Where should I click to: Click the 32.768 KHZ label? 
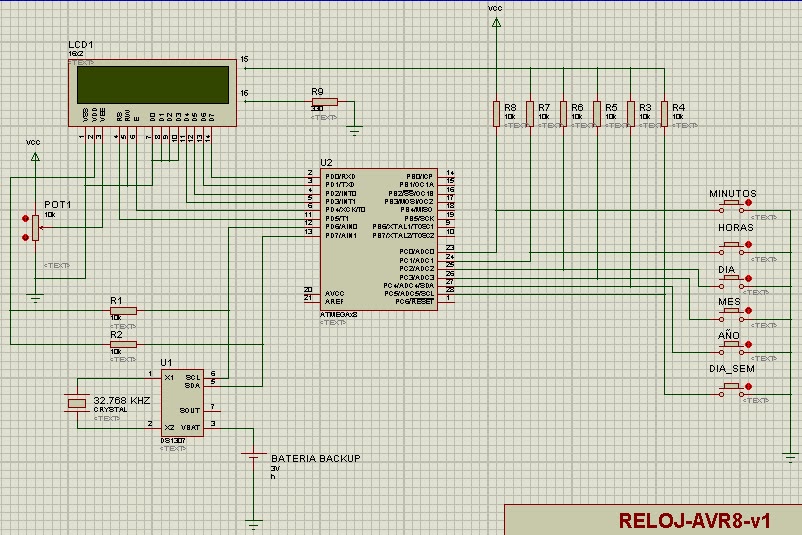coord(122,400)
